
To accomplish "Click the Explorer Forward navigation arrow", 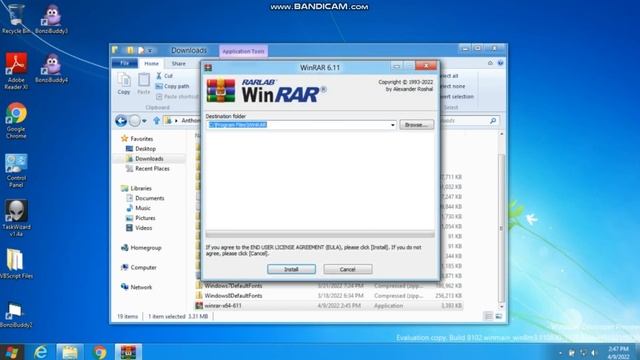I will (134, 120).
